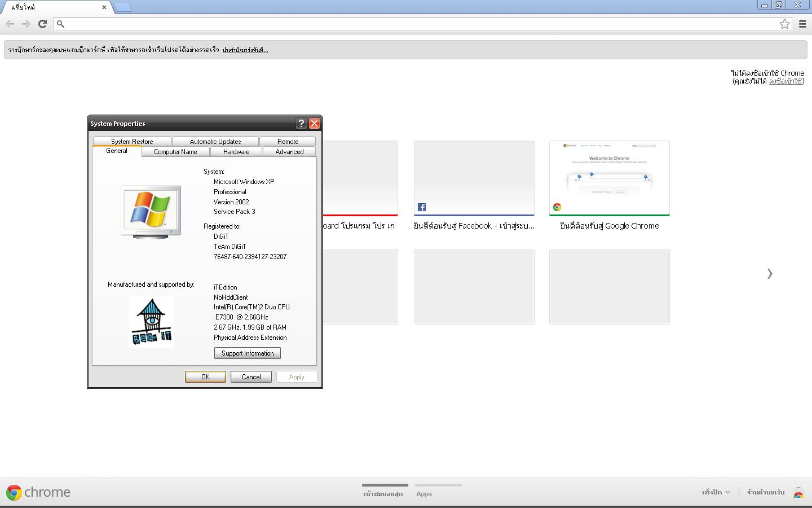Confirm System Properties with OK
Screen dimensions: 812x508
(205, 376)
